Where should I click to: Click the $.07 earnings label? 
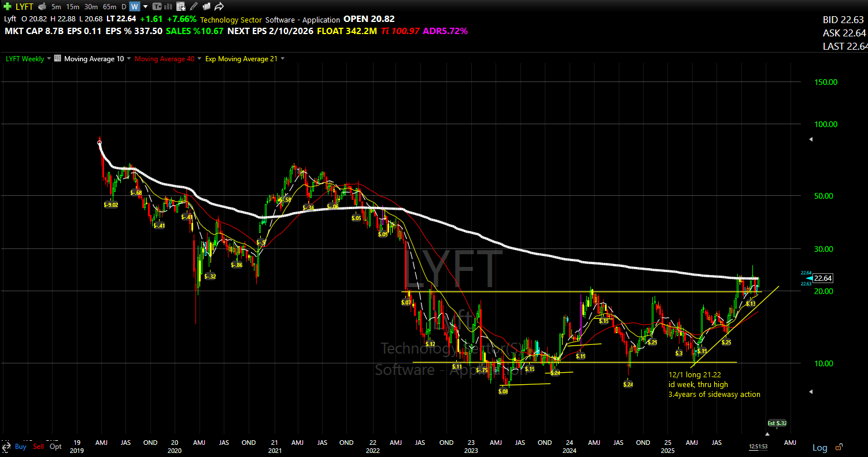tap(406, 302)
